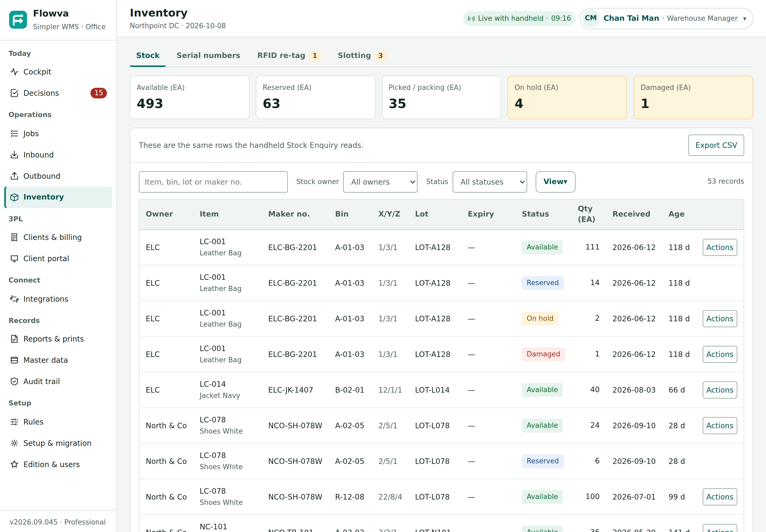766x532 pixels.
Task: Click the On hold status badge
Action: click(540, 319)
